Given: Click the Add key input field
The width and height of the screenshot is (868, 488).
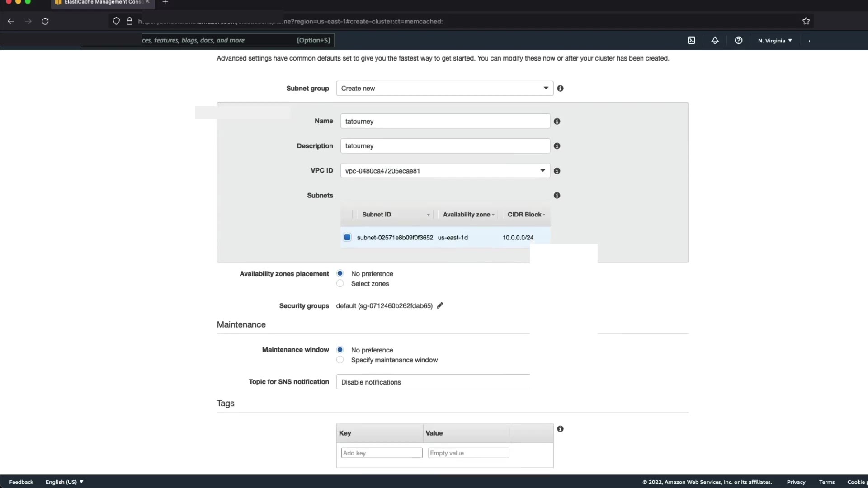Looking at the screenshot, I should 382,453.
